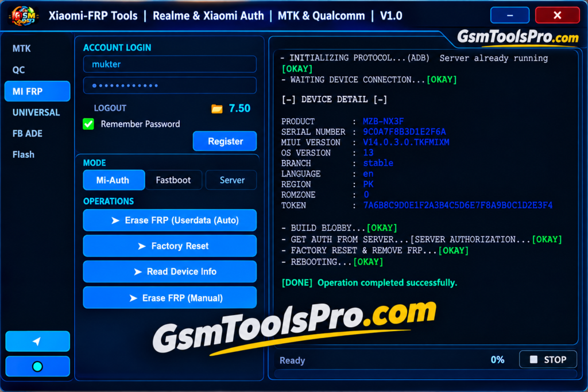Image resolution: width=588 pixels, height=392 pixels.
Task: Click the token value in log
Action: [x=458, y=205]
